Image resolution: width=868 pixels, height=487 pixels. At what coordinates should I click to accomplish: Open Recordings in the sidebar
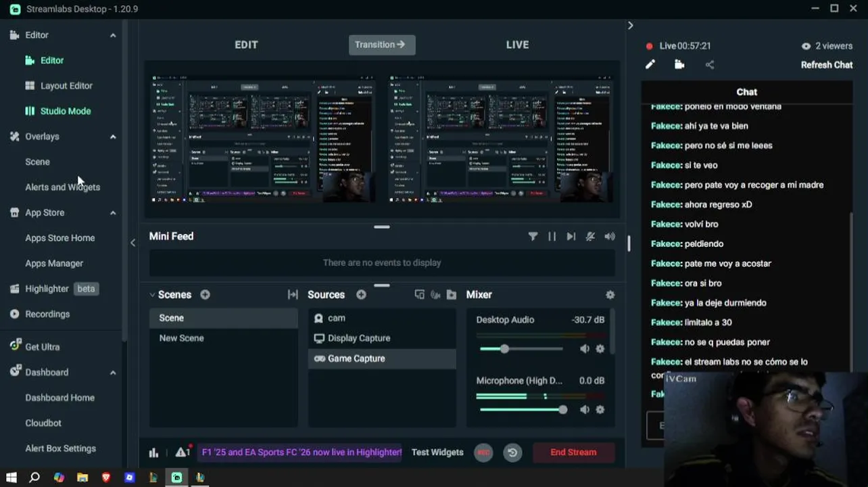[47, 314]
